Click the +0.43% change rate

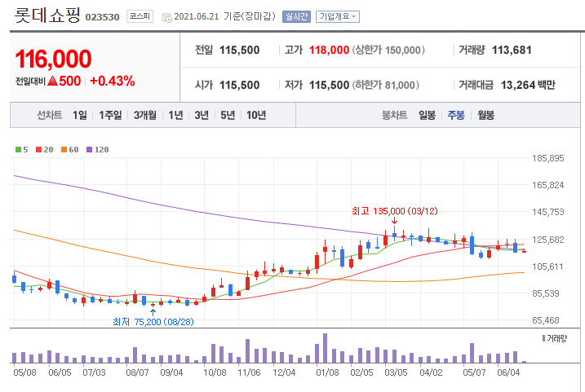113,81
